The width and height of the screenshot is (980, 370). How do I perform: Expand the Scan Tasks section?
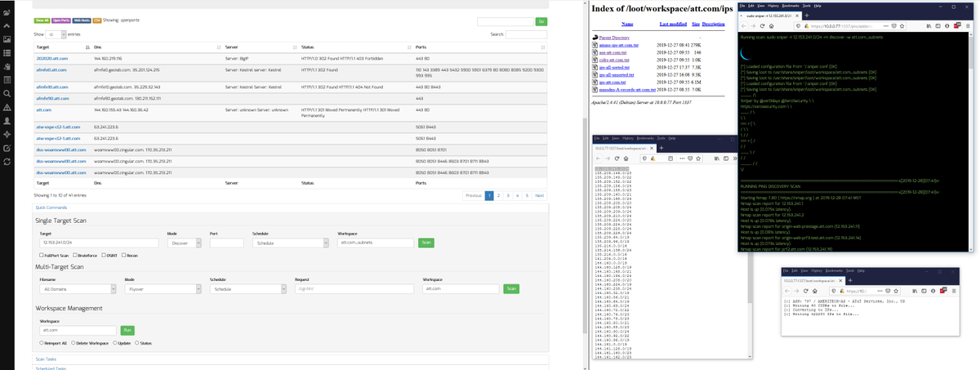(46, 359)
